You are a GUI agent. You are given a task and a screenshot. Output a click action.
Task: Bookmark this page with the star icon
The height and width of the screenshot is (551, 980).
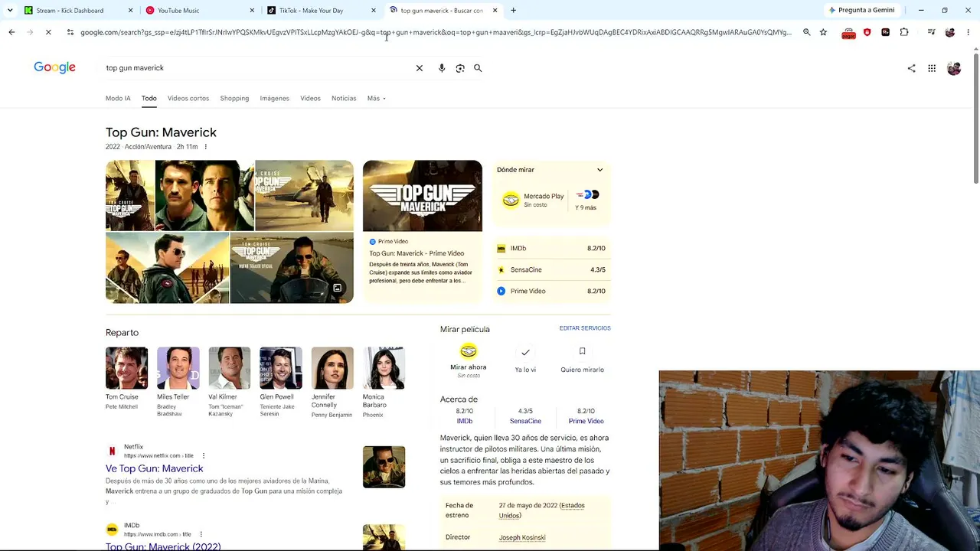click(823, 32)
